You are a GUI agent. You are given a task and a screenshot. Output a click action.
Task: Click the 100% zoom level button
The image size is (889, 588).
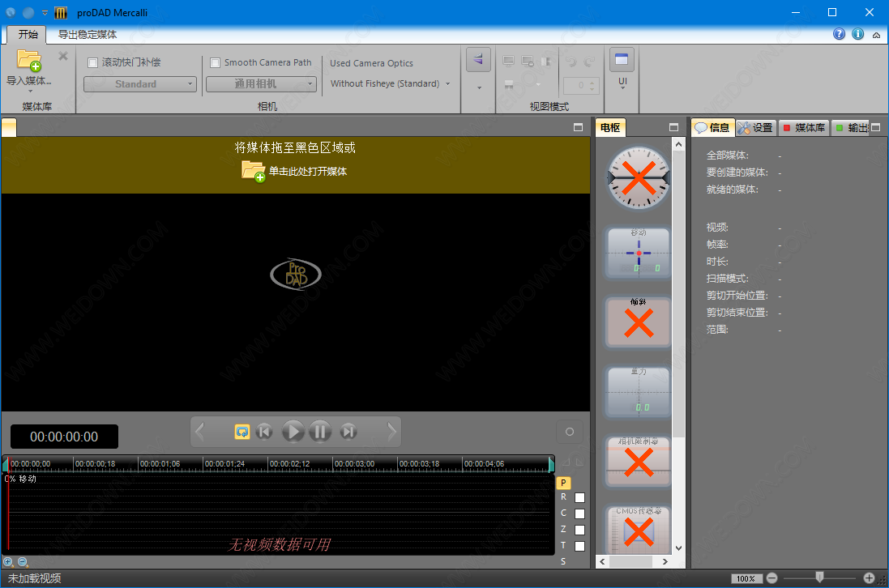[746, 578]
